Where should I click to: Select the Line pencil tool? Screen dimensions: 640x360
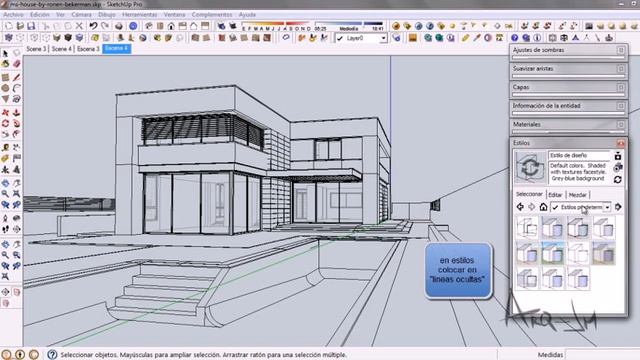click(16, 78)
